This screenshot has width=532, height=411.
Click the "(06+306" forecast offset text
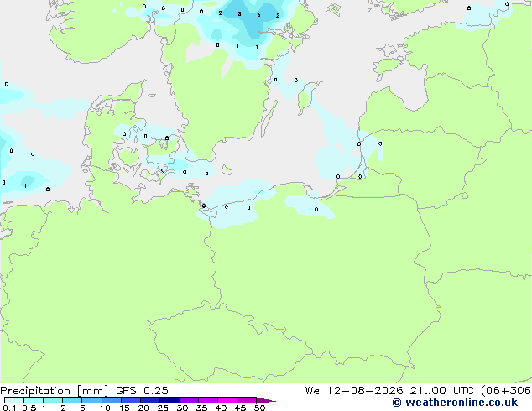[506, 391]
